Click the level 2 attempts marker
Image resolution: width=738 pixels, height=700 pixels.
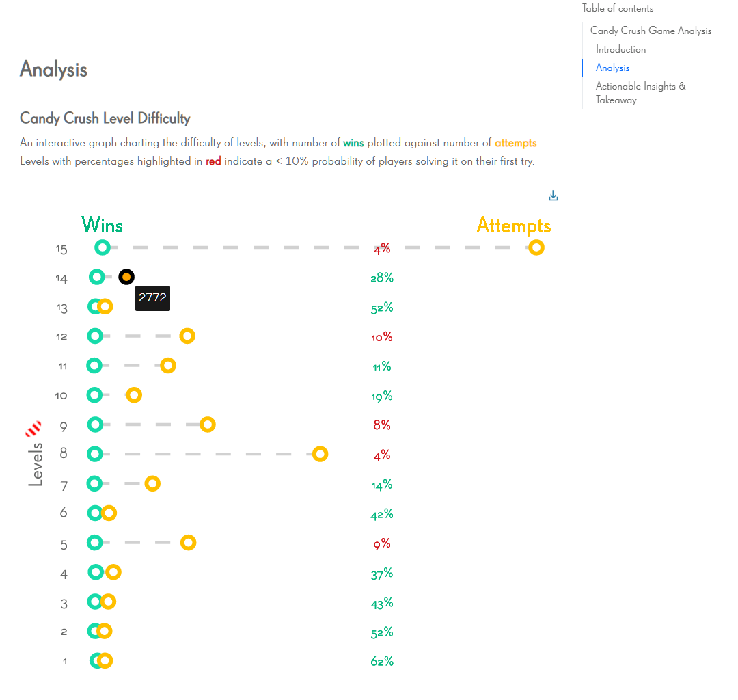[104, 631]
